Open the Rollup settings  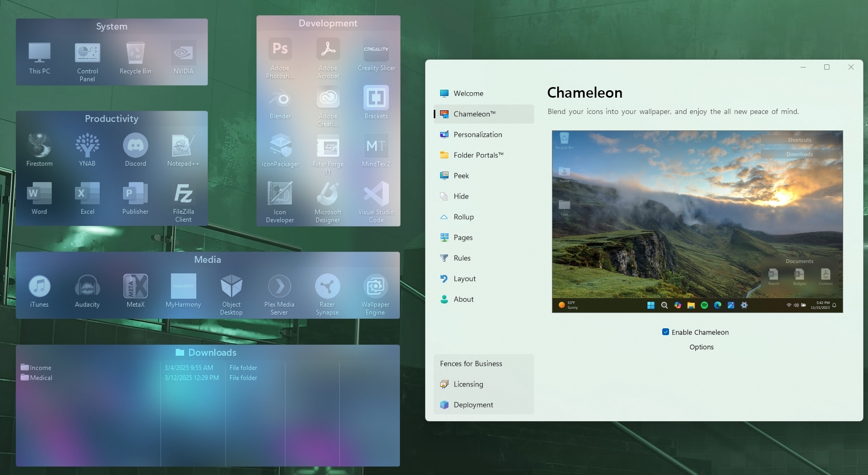484,217
